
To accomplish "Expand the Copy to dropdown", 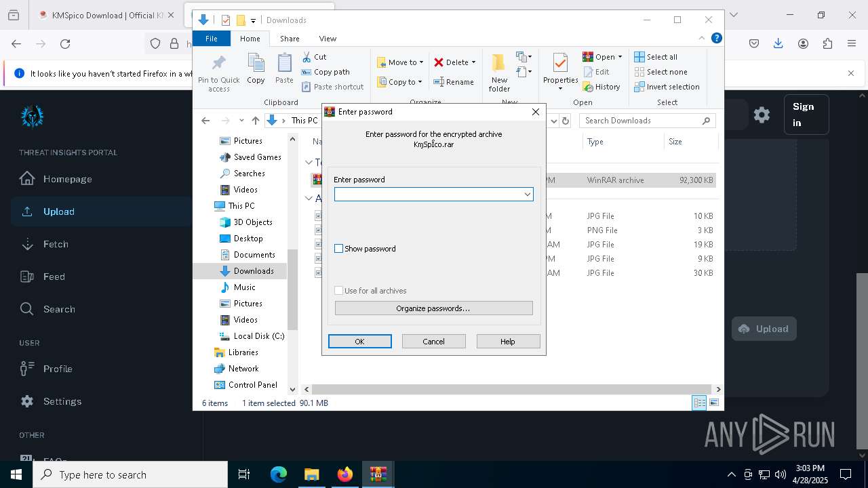I will (420, 82).
